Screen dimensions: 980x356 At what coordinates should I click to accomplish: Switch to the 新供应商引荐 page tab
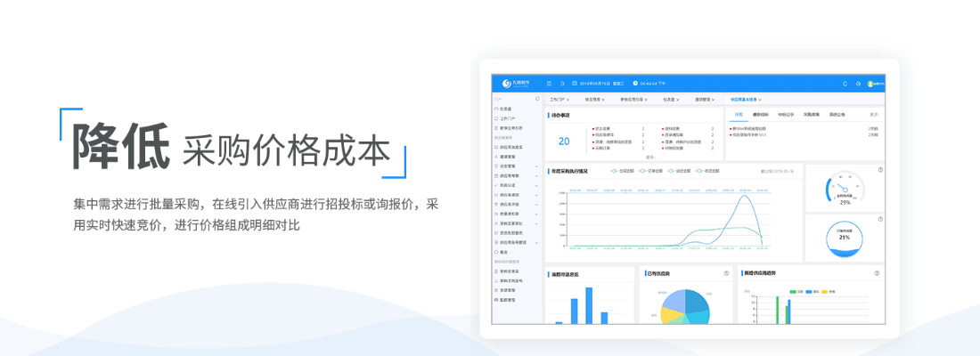(632, 100)
